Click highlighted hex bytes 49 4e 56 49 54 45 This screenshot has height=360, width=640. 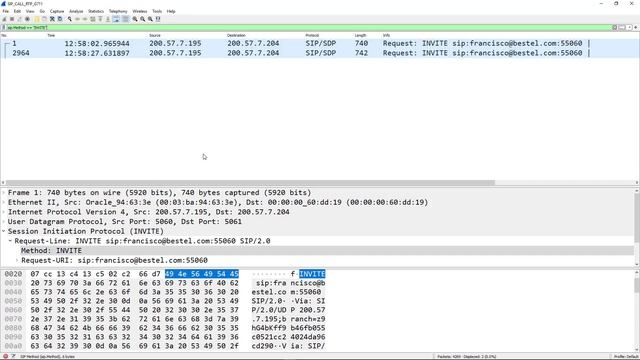click(202, 274)
